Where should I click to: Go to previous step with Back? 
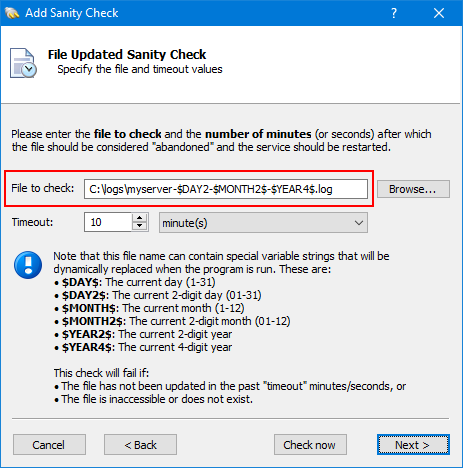(140, 445)
